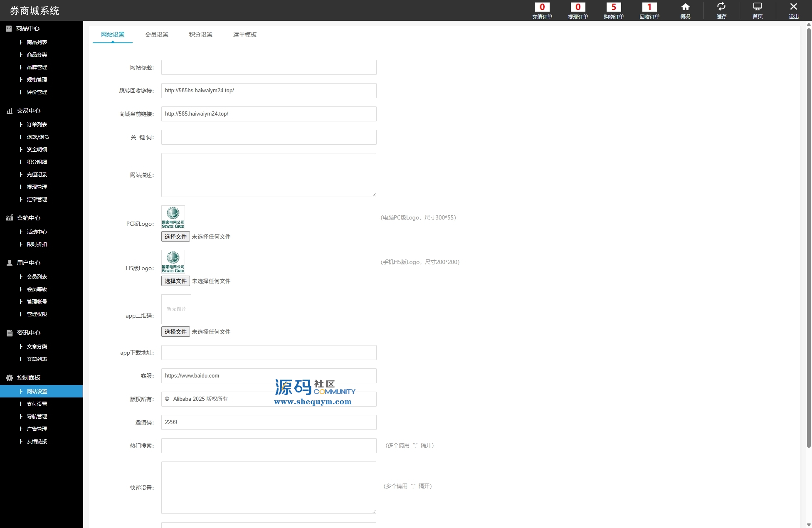Choose file for the app二维码
Image resolution: width=812 pixels, height=528 pixels.
(175, 332)
